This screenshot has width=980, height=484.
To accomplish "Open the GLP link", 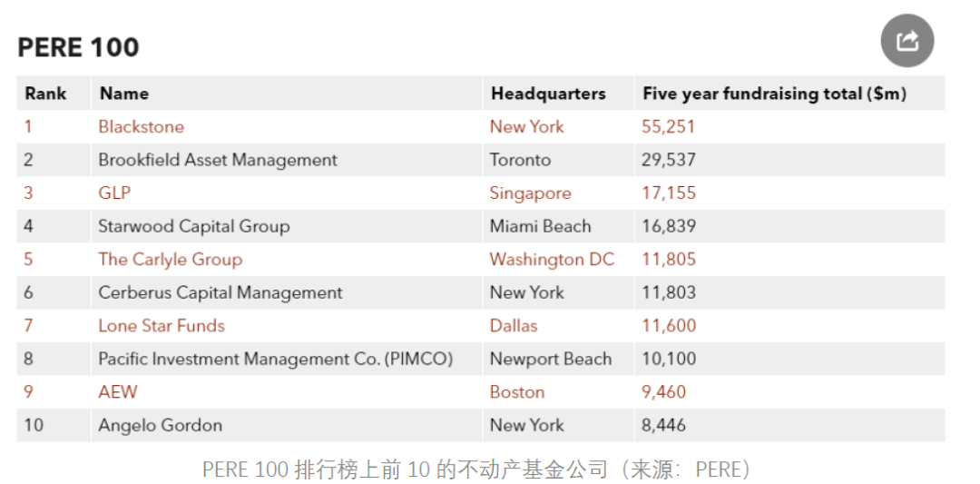I will pyautogui.click(x=114, y=193).
